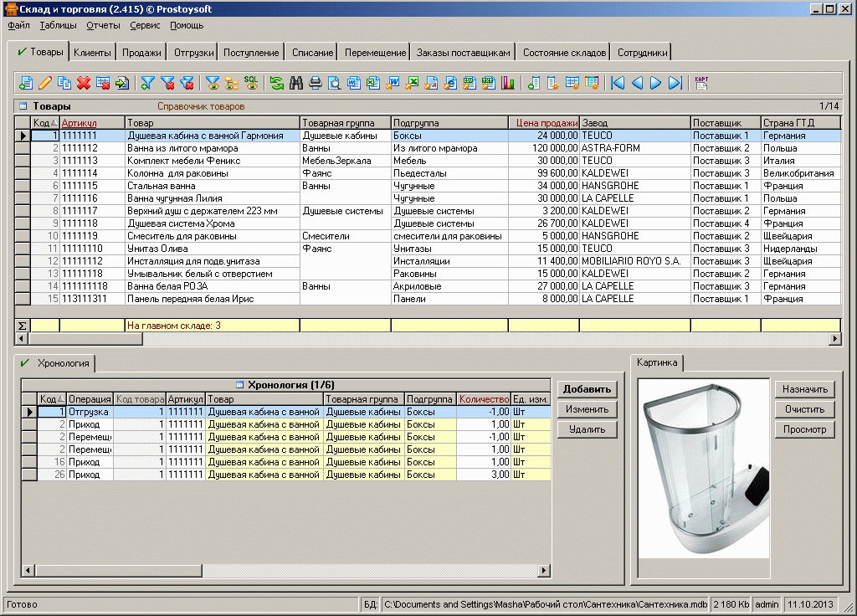Open the Сервис menu
857x616 pixels.
click(x=145, y=25)
